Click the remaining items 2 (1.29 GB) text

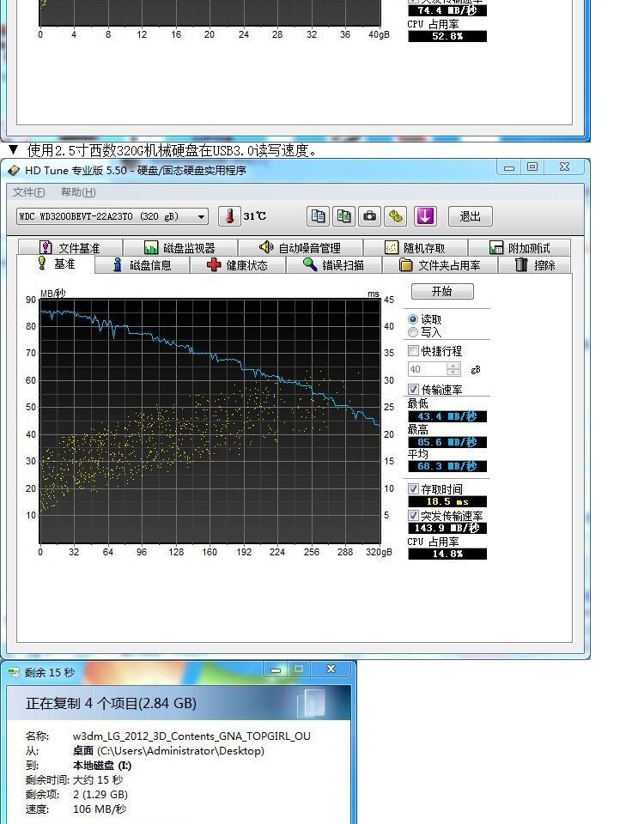(x=100, y=795)
